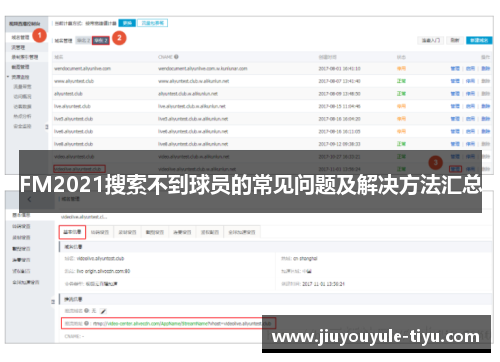Click the dark-red circle marker numbered 3
Viewport: 500px width, 362px height.
tap(435, 163)
